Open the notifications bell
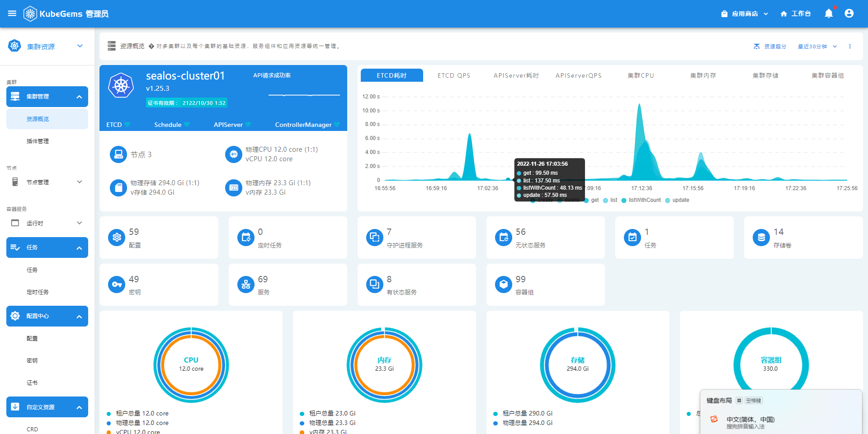 click(829, 14)
